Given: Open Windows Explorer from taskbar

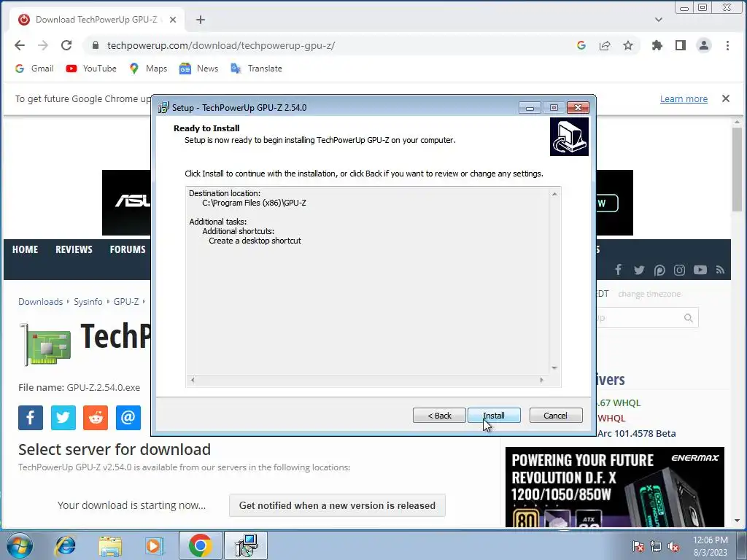Looking at the screenshot, I should click(110, 545).
